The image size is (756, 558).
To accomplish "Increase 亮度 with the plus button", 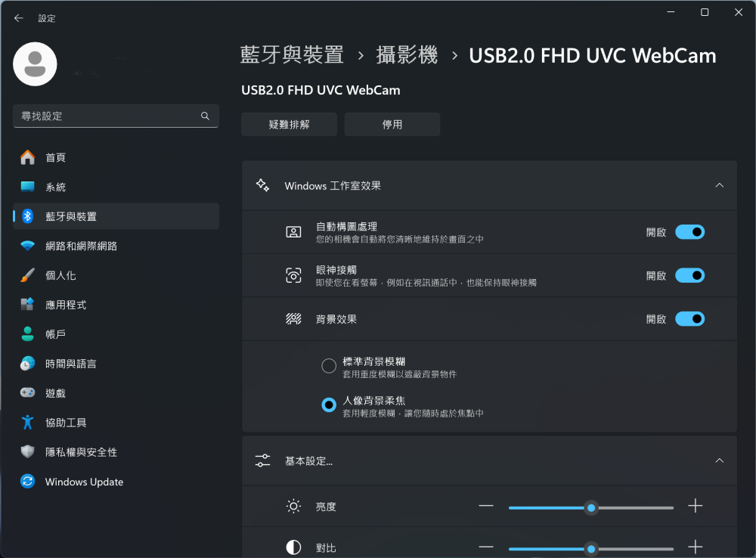I will pos(695,506).
